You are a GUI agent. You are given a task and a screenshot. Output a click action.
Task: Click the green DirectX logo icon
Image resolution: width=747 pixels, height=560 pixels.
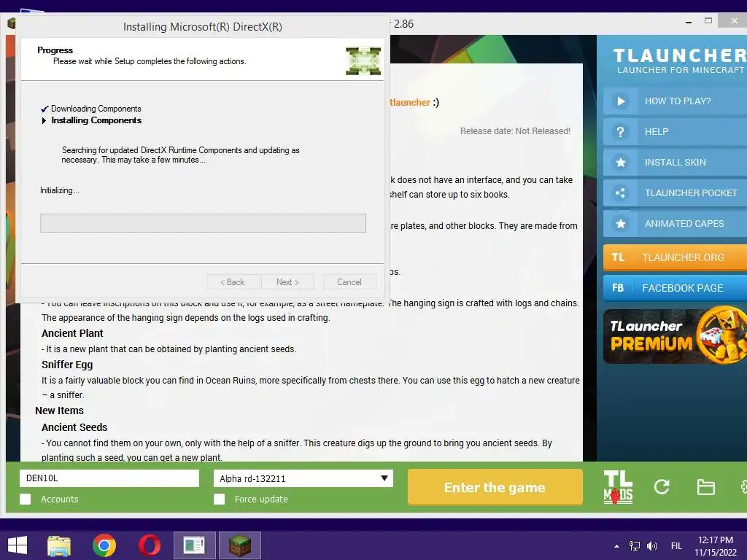[363, 61]
